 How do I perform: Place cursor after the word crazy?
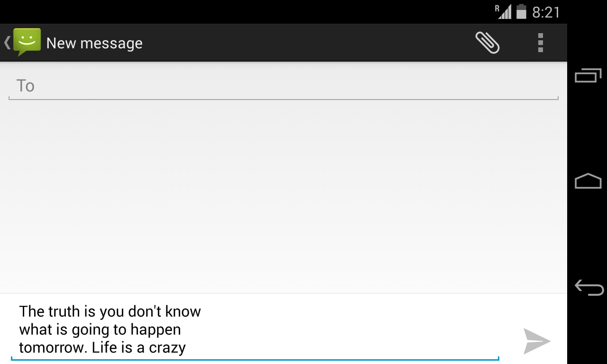click(x=186, y=348)
